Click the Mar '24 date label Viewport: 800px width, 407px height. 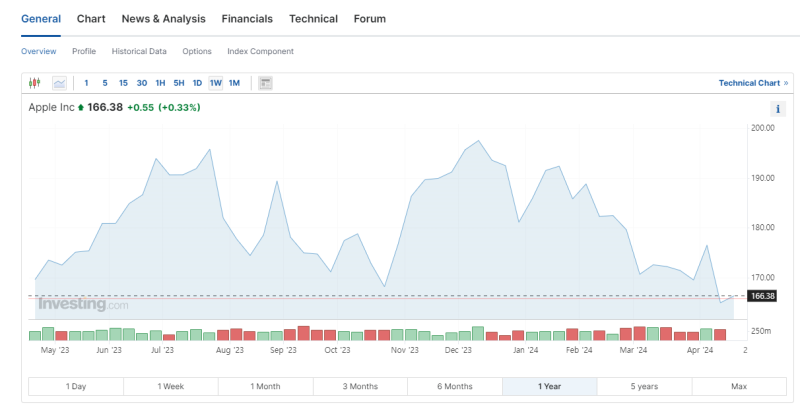tap(633, 350)
